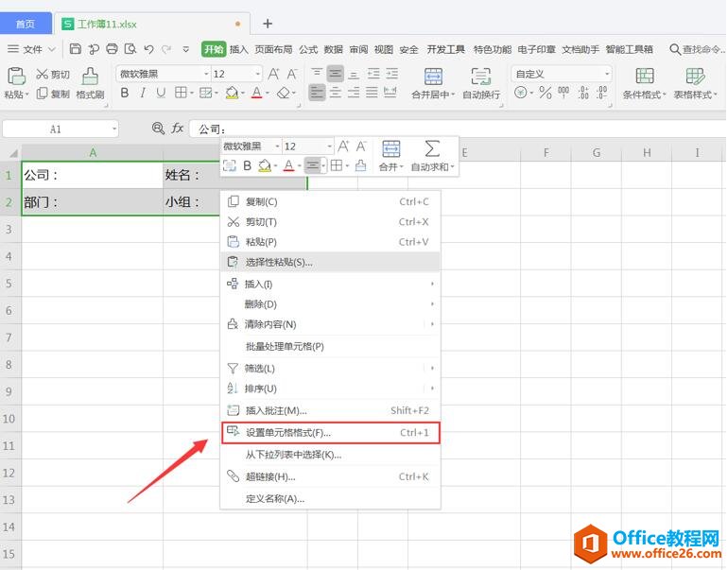Screen dimensions: 728x570
Task: Toggle Italic in the ribbon
Action: [x=143, y=93]
